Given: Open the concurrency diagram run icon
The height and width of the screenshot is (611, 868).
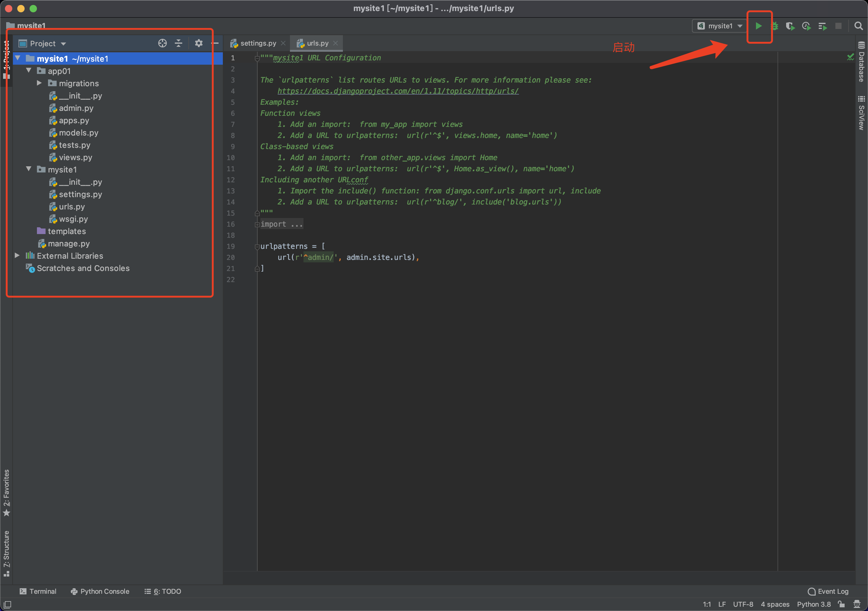Looking at the screenshot, I should tap(822, 26).
